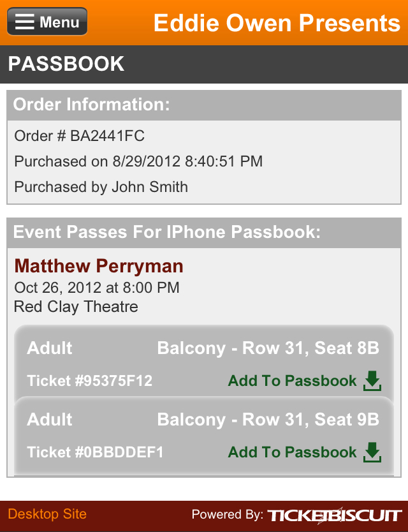Select the Balcony Row 31 Seat 9B ticket

tap(268, 420)
